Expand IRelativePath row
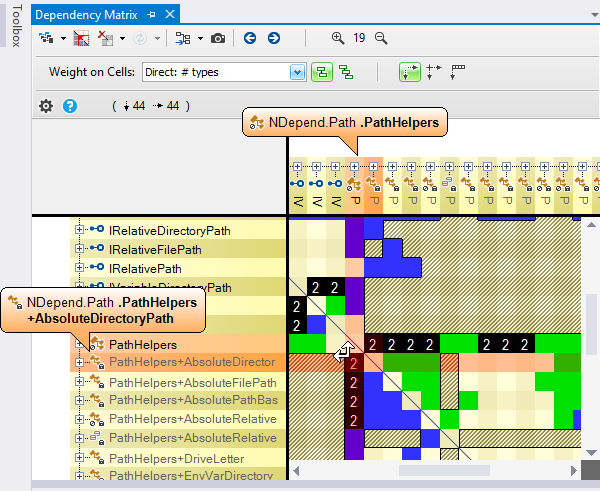600x491 pixels. pos(79,267)
